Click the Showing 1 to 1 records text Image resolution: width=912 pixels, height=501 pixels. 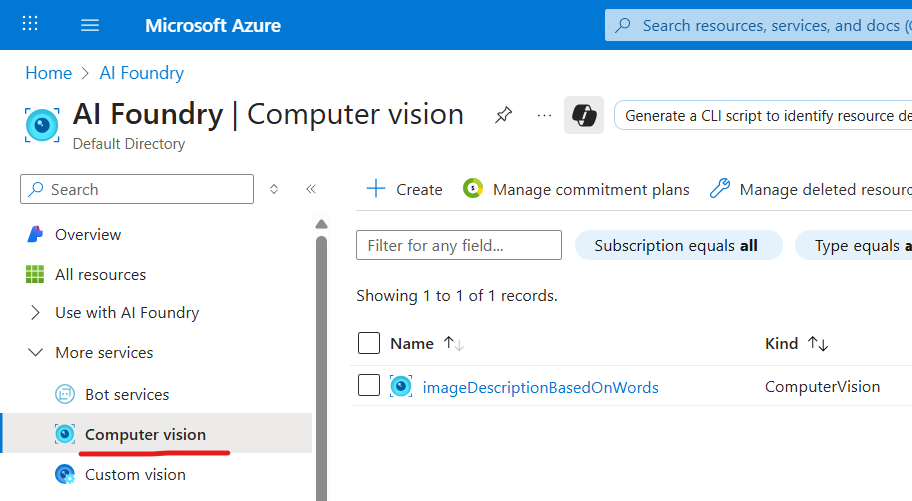[457, 296]
